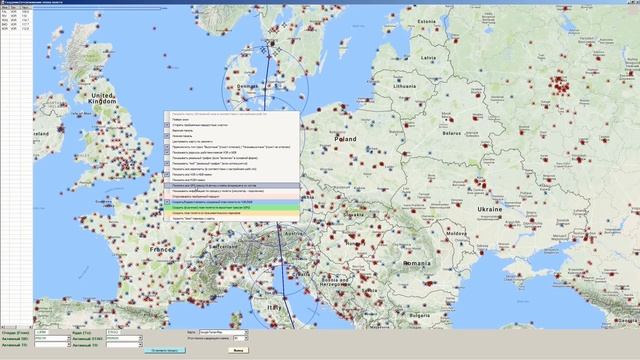Screen dimensions: 640x360
Task: Click the 'Отсюда (From)' input field
Action: [42, 332]
